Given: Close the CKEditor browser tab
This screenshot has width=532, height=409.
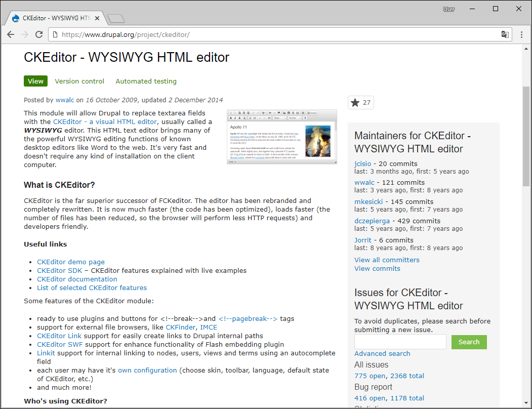Looking at the screenshot, I should tap(97, 18).
